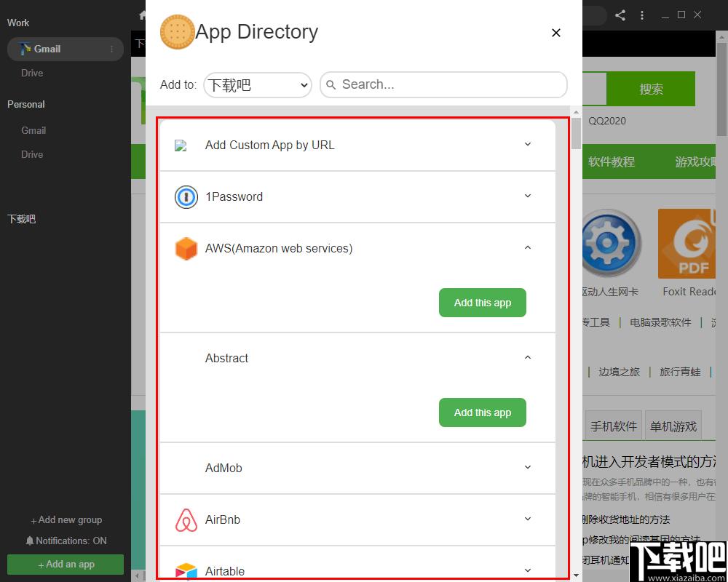This screenshot has height=582, width=728.
Task: Select Drive under Work group
Action: pyautogui.click(x=32, y=73)
